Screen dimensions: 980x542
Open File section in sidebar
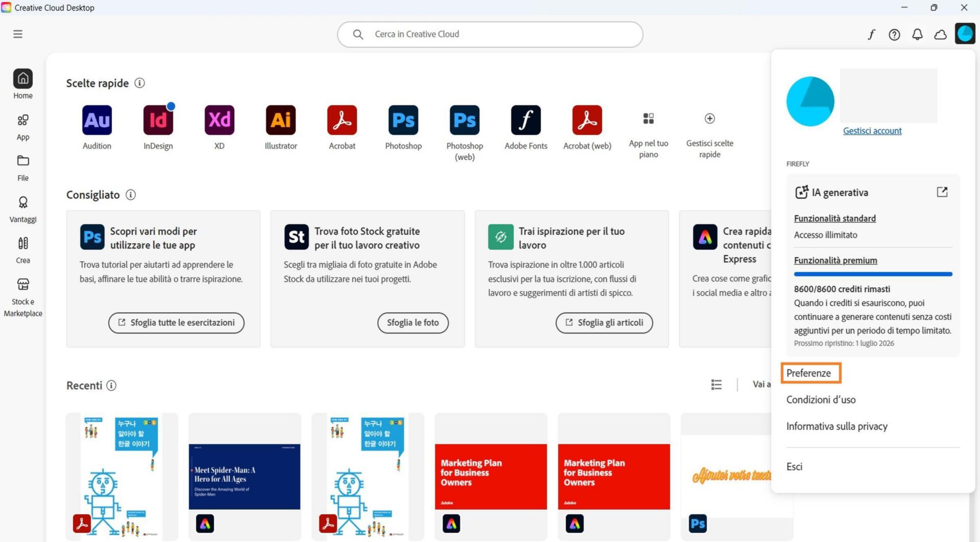point(23,168)
